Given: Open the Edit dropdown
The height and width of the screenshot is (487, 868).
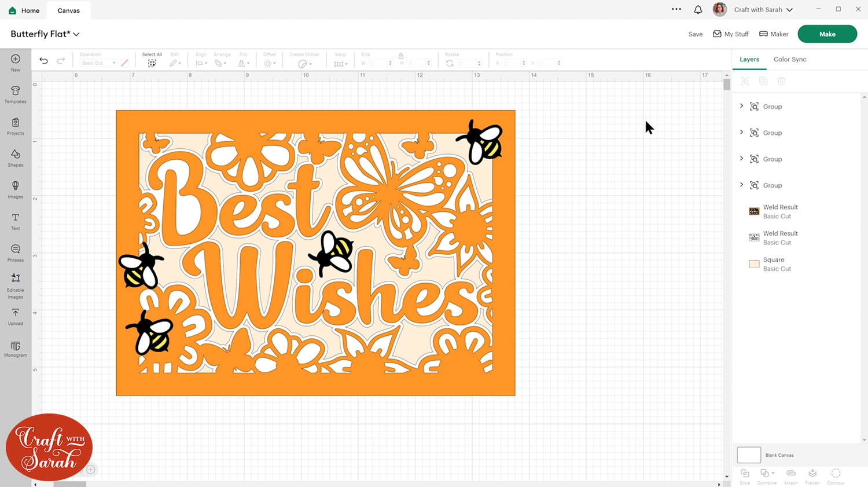Looking at the screenshot, I should pyautogui.click(x=175, y=63).
